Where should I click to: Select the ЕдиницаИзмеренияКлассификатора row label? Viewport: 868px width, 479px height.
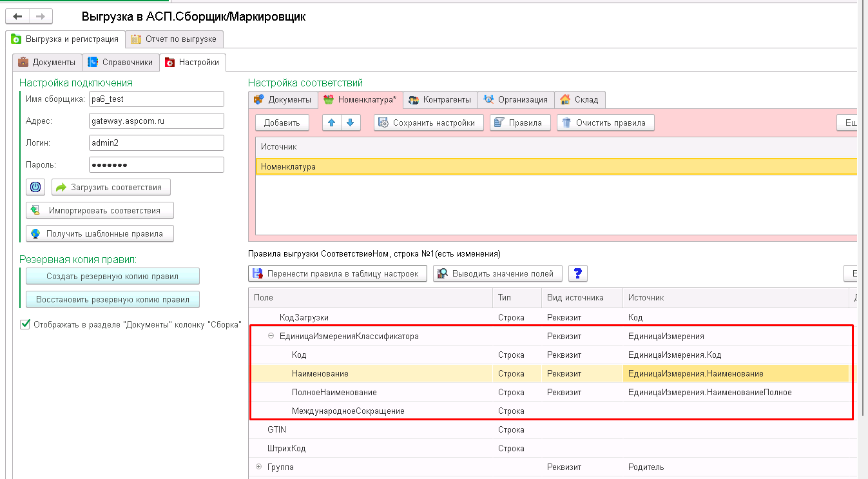tap(349, 336)
